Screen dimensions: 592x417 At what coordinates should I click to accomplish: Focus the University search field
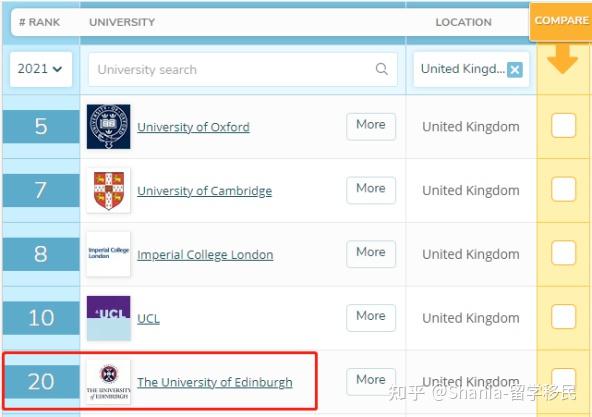[243, 70]
